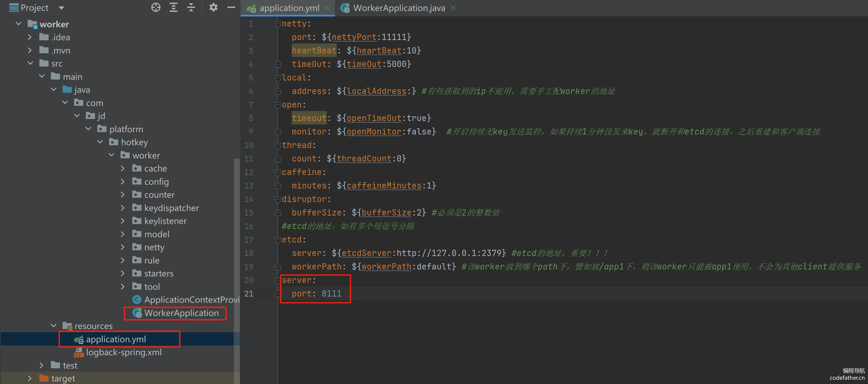Fold the netty block gutter marker
Screen dimensions: 868x384
point(278,24)
